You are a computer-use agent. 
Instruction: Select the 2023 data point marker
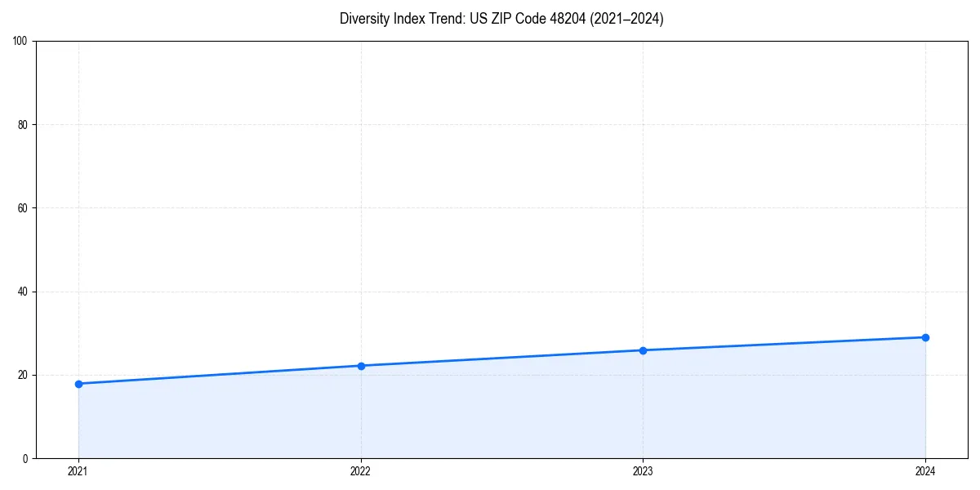(643, 350)
